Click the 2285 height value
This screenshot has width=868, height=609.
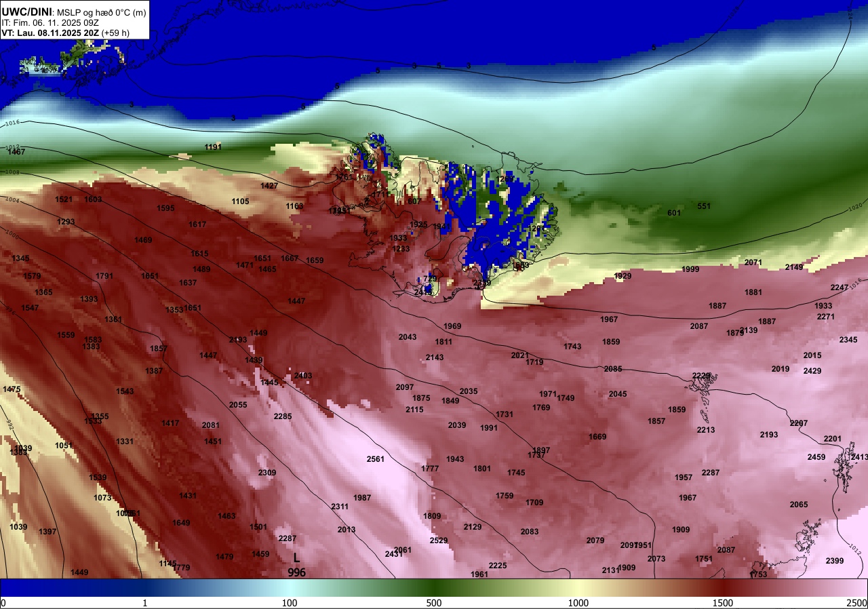(x=283, y=416)
